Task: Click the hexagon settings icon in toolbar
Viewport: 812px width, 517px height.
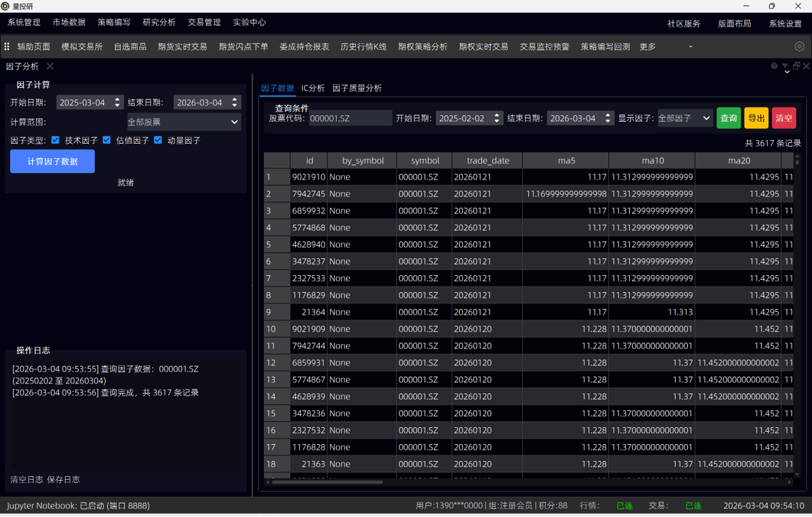Action: pos(799,46)
